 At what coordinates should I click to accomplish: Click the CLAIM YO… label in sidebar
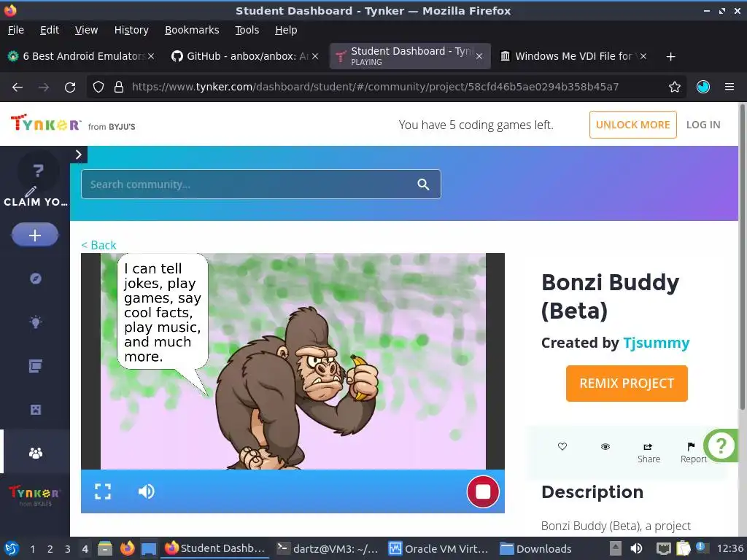coord(35,202)
